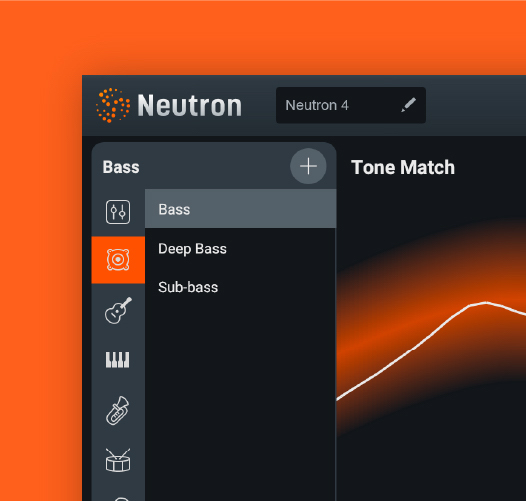Add a target with the plus button
Viewport: 526px width, 501px height.
308,166
